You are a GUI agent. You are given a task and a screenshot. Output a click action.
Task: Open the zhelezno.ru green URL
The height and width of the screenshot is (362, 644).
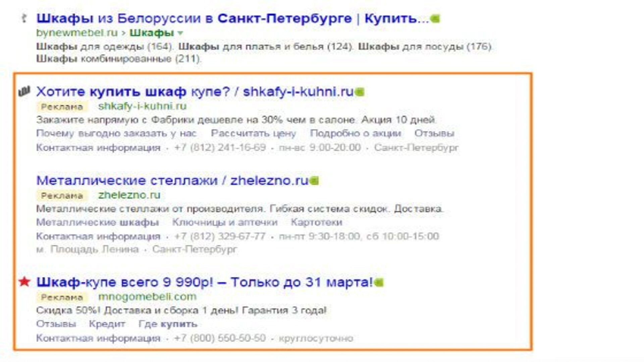(x=129, y=195)
